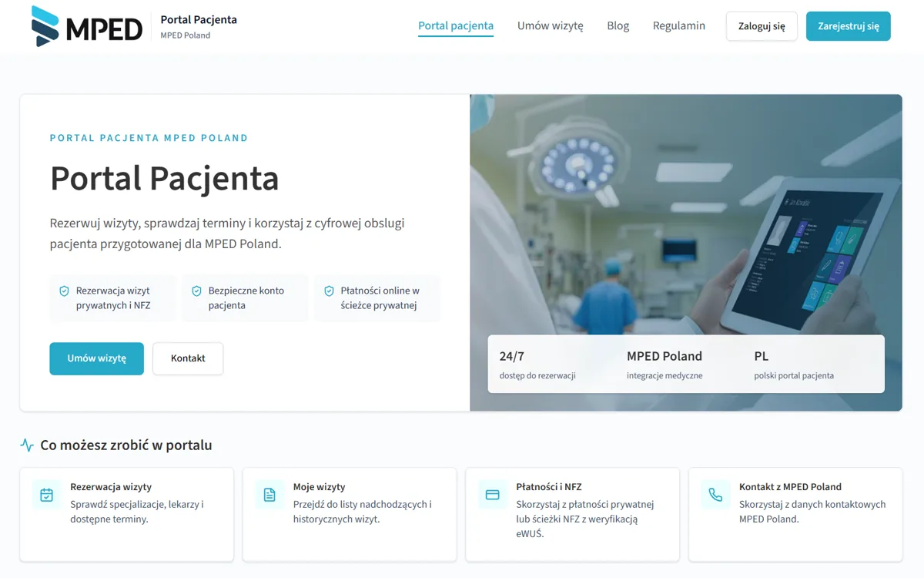Image resolution: width=924 pixels, height=578 pixels.
Task: Click the Zarejestruj się button
Action: click(x=849, y=26)
